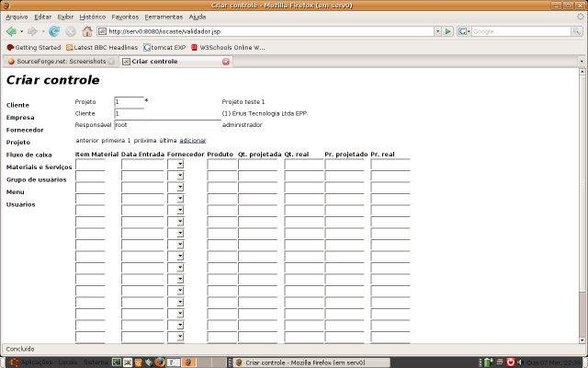The image size is (588, 368).
Task: Click the Stop loading icon
Action: 71,31
